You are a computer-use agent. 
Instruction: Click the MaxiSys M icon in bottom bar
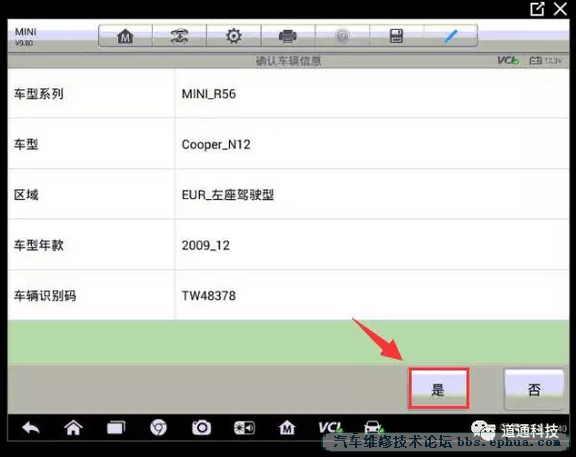tap(287, 428)
